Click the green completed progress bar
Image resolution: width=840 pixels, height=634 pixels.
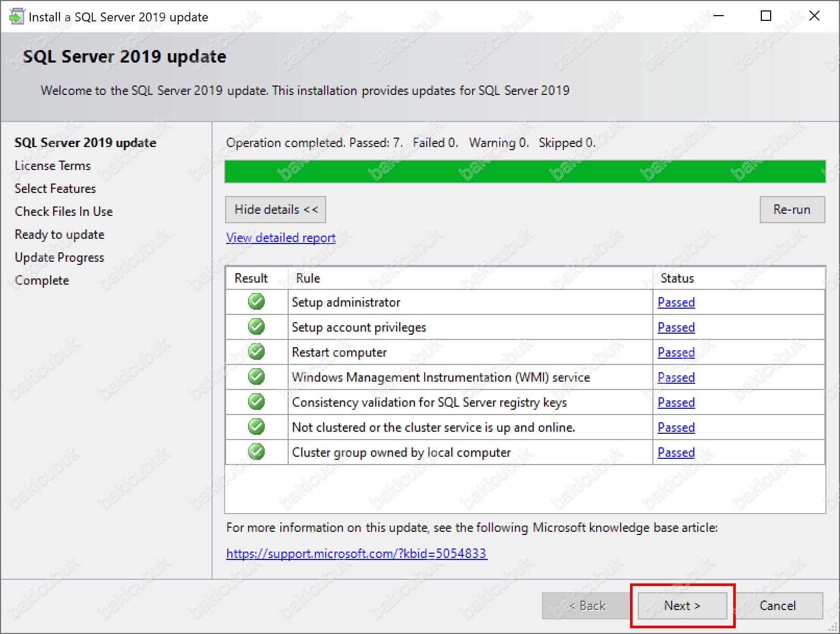point(525,172)
